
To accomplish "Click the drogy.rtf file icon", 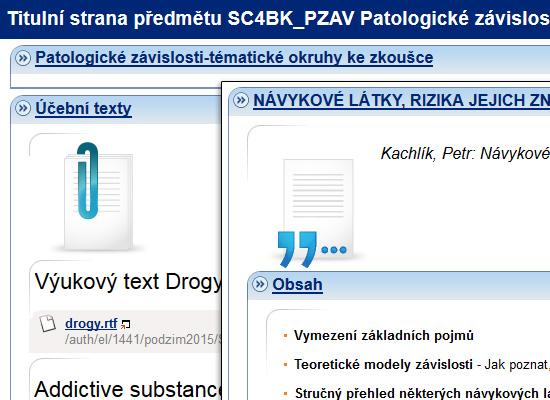I will (47, 323).
